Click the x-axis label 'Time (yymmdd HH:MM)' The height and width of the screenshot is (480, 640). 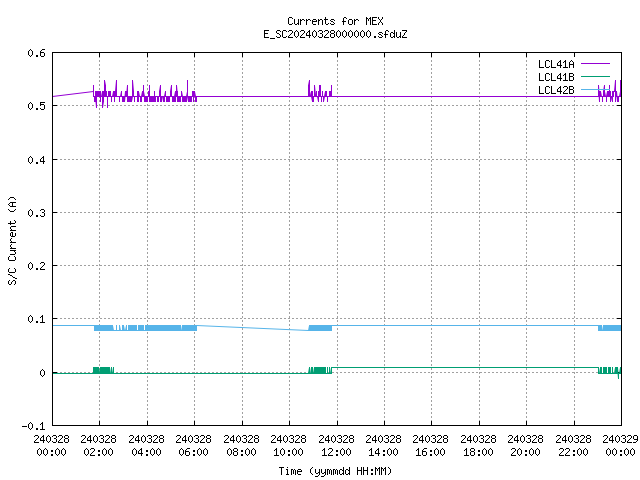tap(335, 471)
